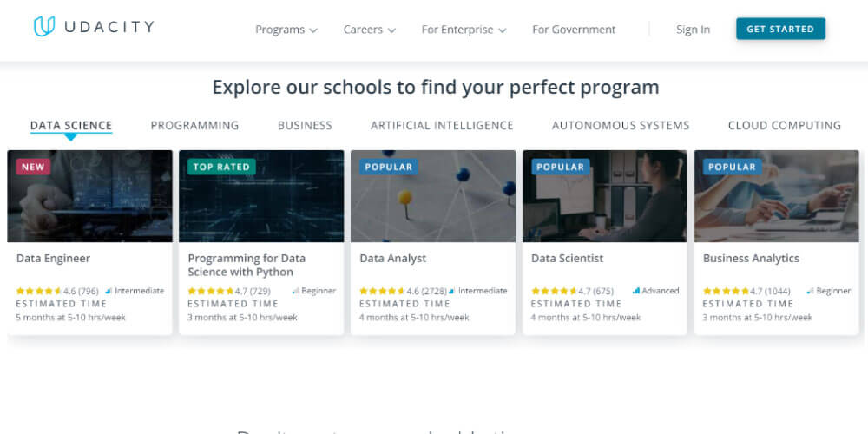Click the Udacity logo icon
Image resolution: width=868 pixels, height=434 pixels.
43,27
